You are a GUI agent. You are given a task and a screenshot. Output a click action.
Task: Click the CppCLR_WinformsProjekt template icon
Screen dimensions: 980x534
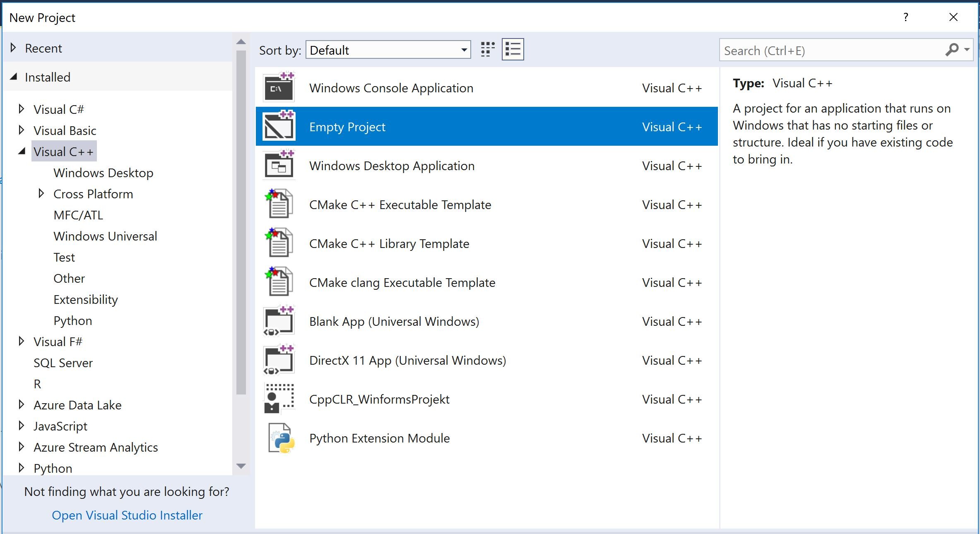(x=279, y=399)
